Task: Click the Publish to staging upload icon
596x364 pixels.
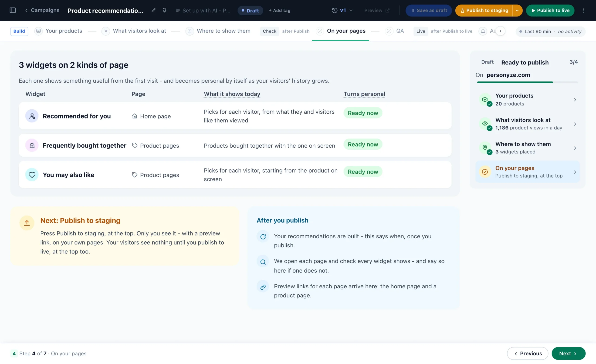Action: pyautogui.click(x=27, y=223)
